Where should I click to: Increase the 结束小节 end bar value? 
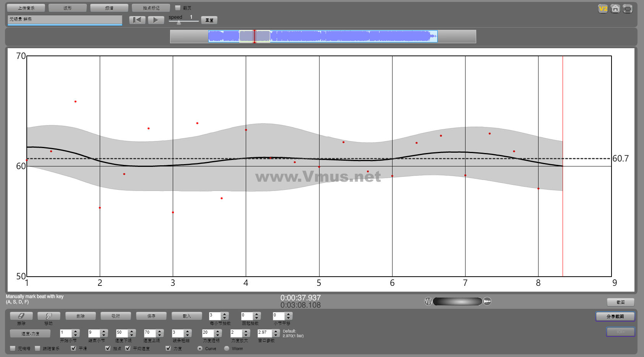click(x=104, y=331)
